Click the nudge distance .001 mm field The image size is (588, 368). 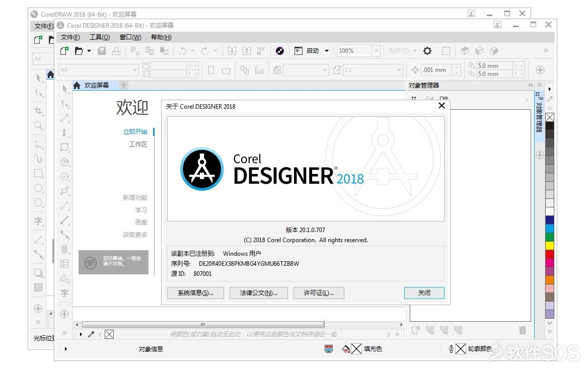click(436, 70)
